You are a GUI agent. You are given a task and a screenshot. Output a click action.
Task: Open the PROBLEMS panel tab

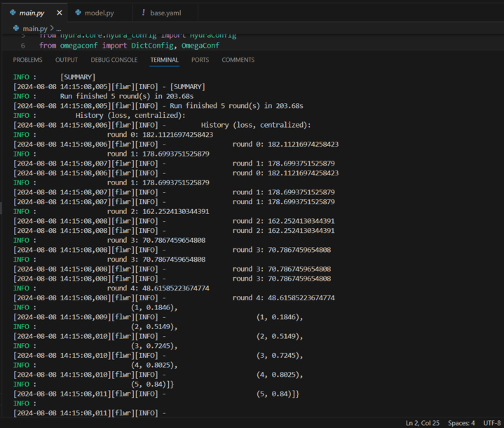click(27, 60)
